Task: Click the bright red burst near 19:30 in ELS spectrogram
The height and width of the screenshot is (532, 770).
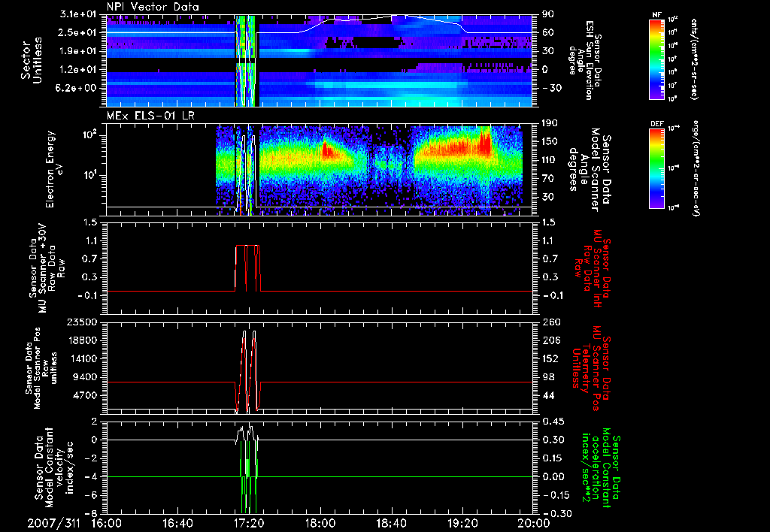Action: coord(485,142)
